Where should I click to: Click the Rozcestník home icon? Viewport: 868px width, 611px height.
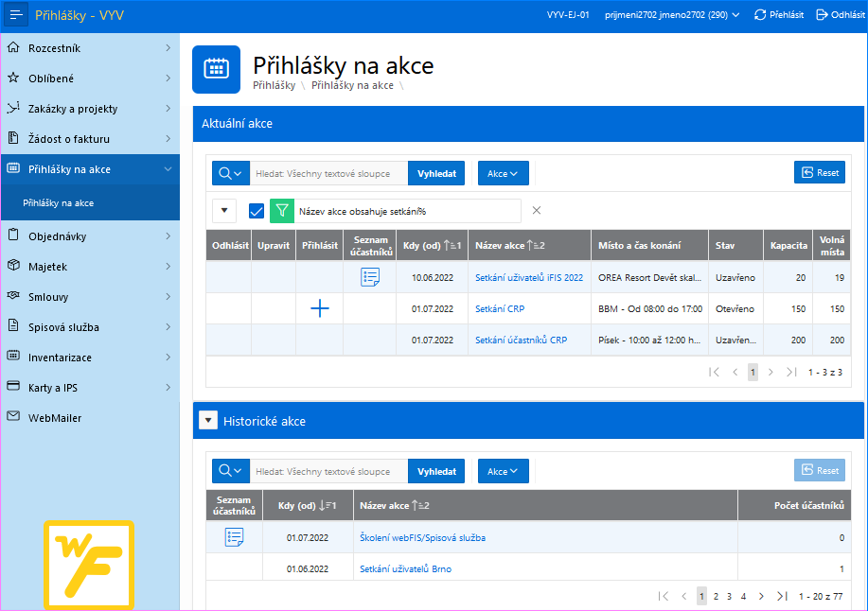pyautogui.click(x=13, y=47)
